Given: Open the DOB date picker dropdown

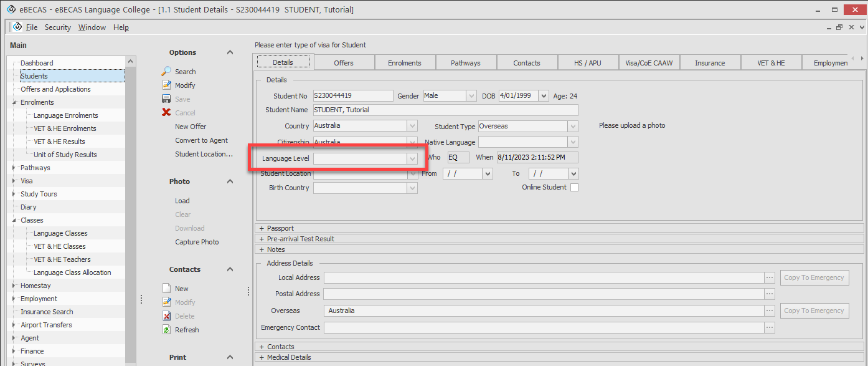Looking at the screenshot, I should (544, 96).
